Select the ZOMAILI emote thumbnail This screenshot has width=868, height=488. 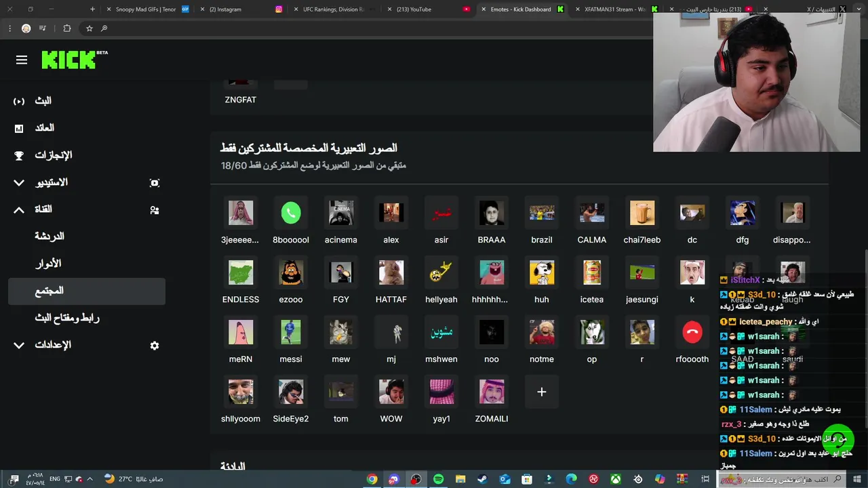coord(492,392)
